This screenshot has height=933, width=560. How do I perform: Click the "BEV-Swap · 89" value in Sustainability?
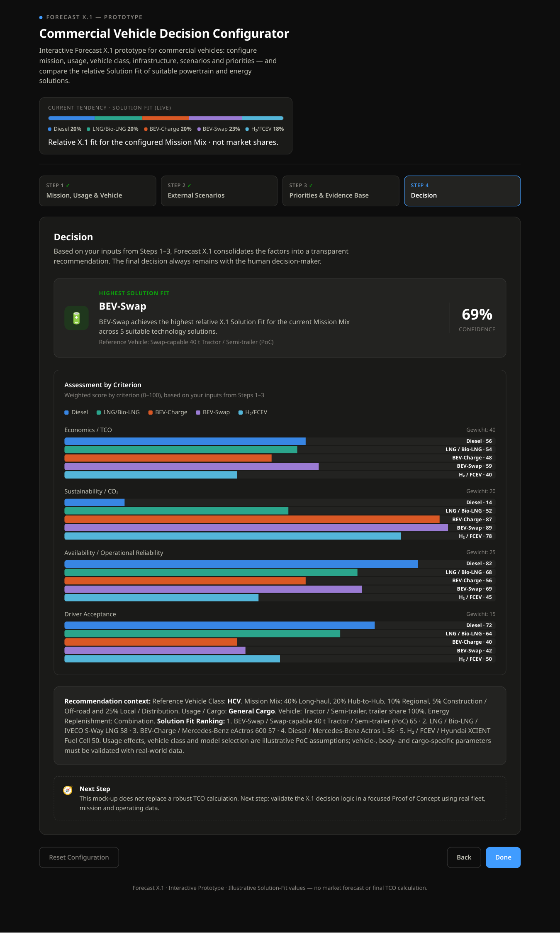pyautogui.click(x=474, y=528)
